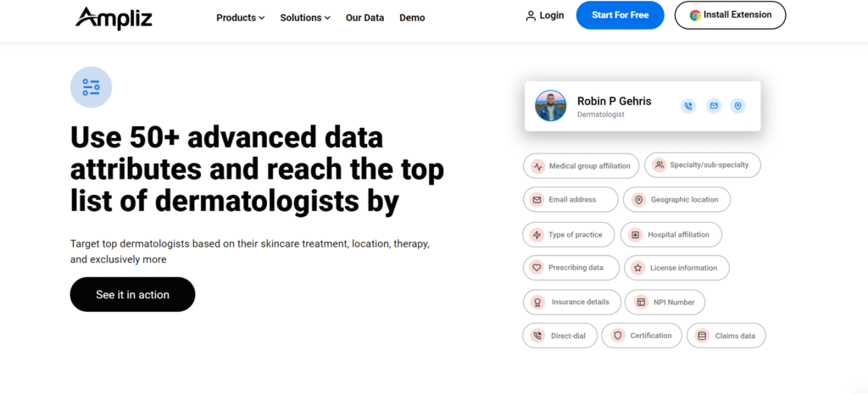Select the Claims data tag
The width and height of the screenshot is (868, 394).
726,336
